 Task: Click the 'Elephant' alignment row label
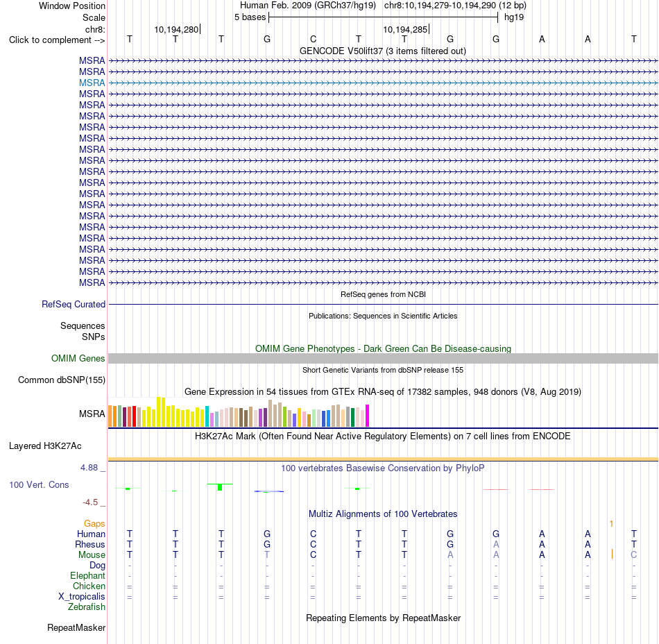pyautogui.click(x=88, y=576)
